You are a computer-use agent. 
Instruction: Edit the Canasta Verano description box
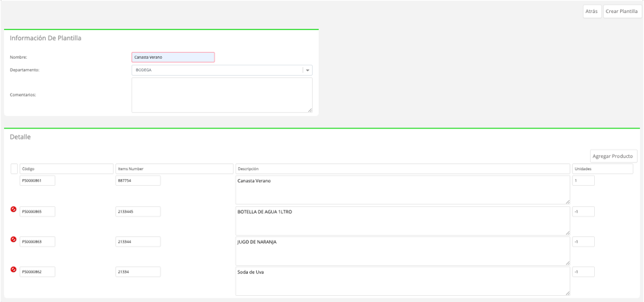point(403,190)
